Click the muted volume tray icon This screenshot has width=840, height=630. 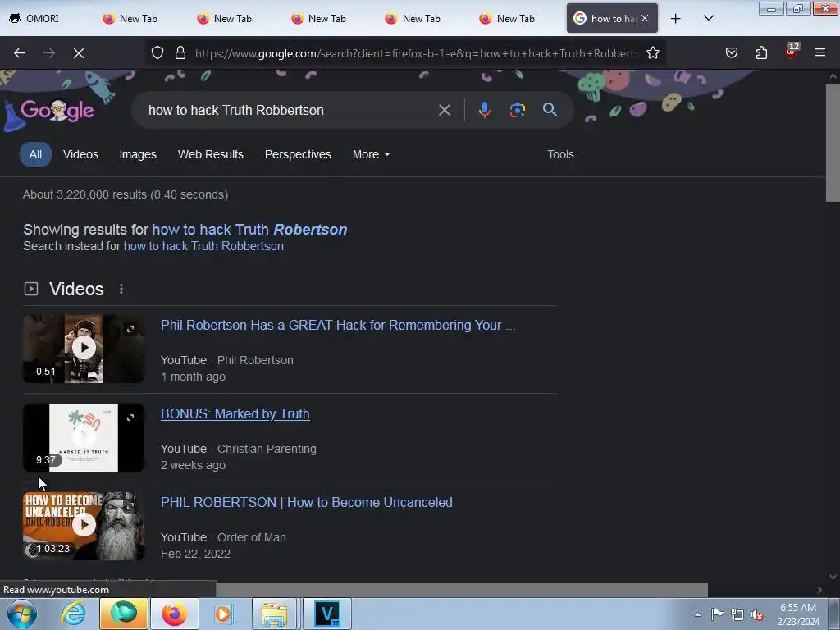pyautogui.click(x=756, y=614)
